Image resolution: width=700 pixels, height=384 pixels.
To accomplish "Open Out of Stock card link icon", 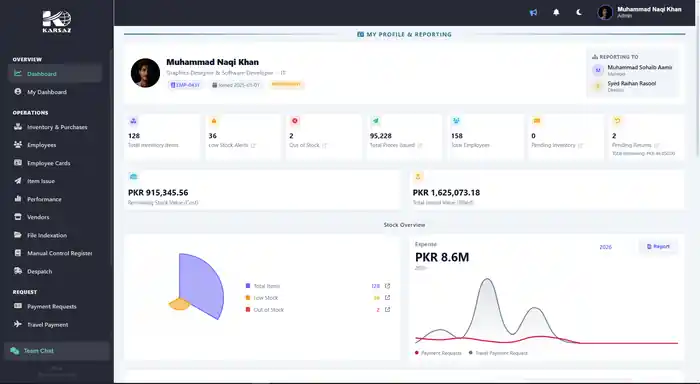I will [325, 146].
